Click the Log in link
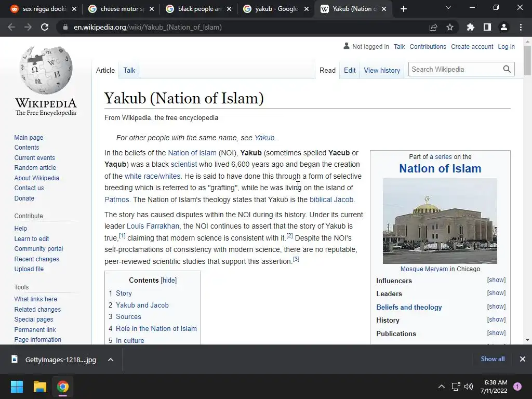 [x=506, y=46]
